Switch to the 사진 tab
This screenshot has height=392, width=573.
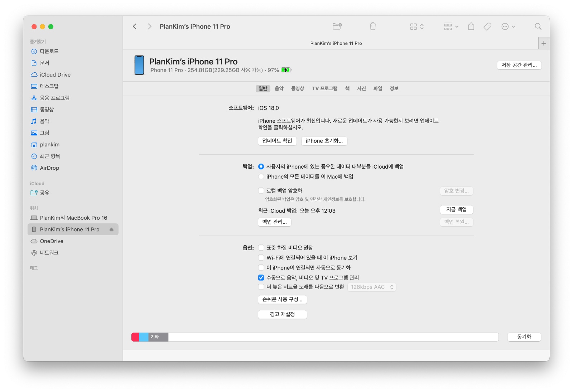click(362, 88)
